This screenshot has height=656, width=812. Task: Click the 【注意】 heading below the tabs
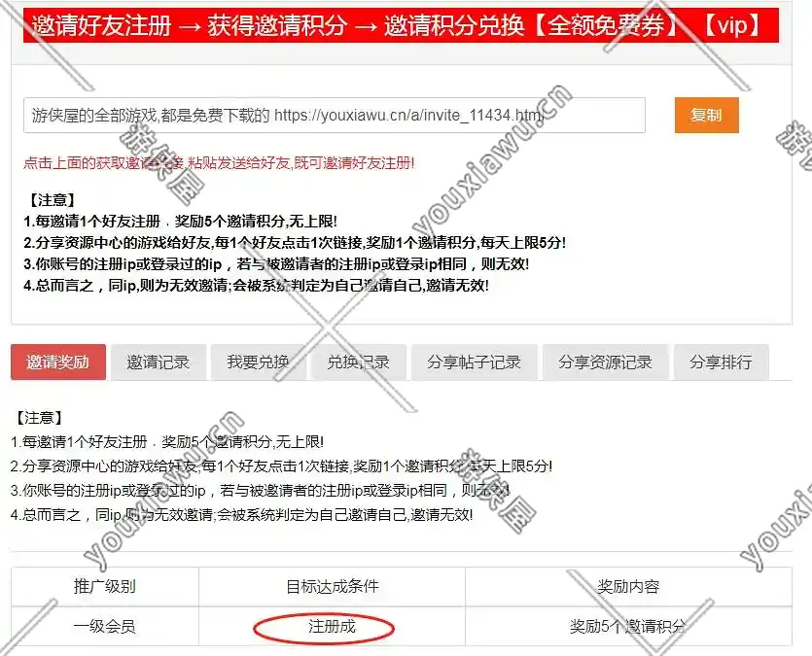coord(39,418)
